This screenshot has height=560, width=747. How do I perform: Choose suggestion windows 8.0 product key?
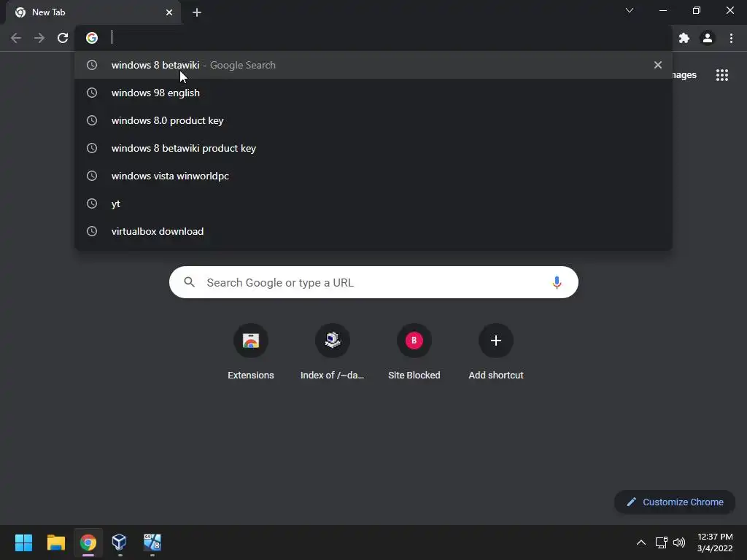pyautogui.click(x=373, y=120)
